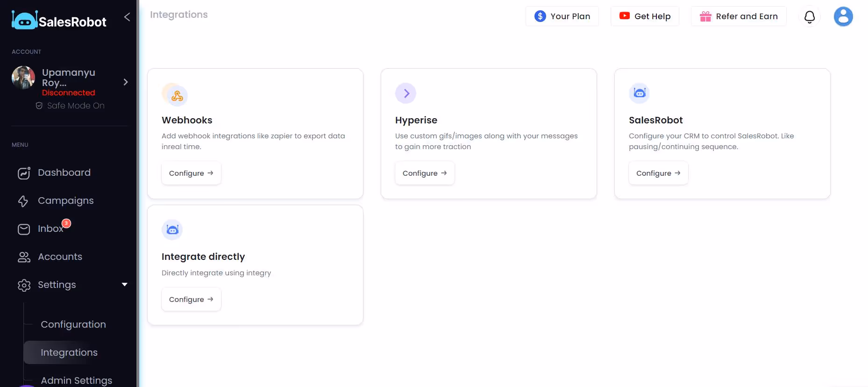
Task: Configure the SalesRobot CRM integration
Action: [x=658, y=173]
